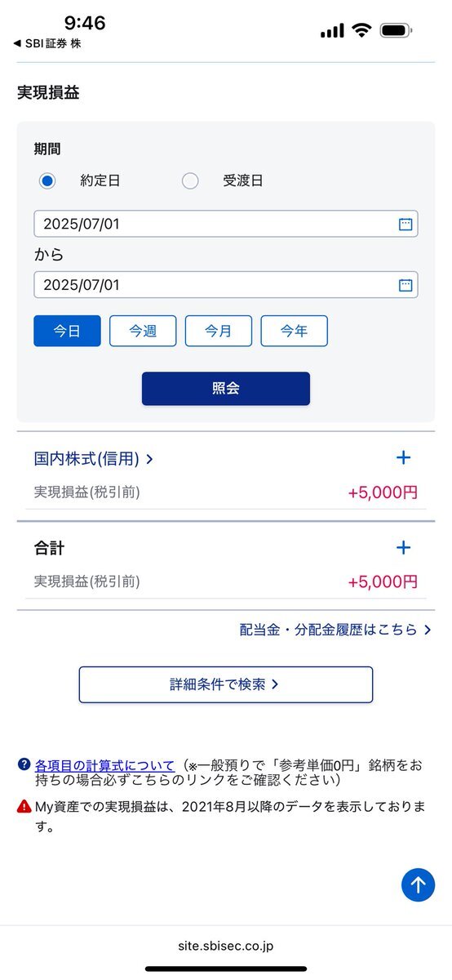452x980 pixels.
Task: Choose the 今週 period button
Action: [x=143, y=332]
